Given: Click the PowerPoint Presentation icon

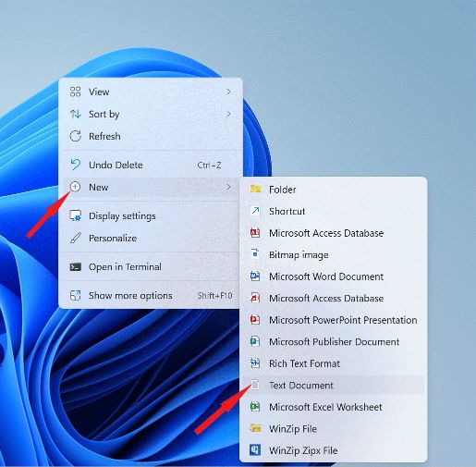Looking at the screenshot, I should click(255, 320).
